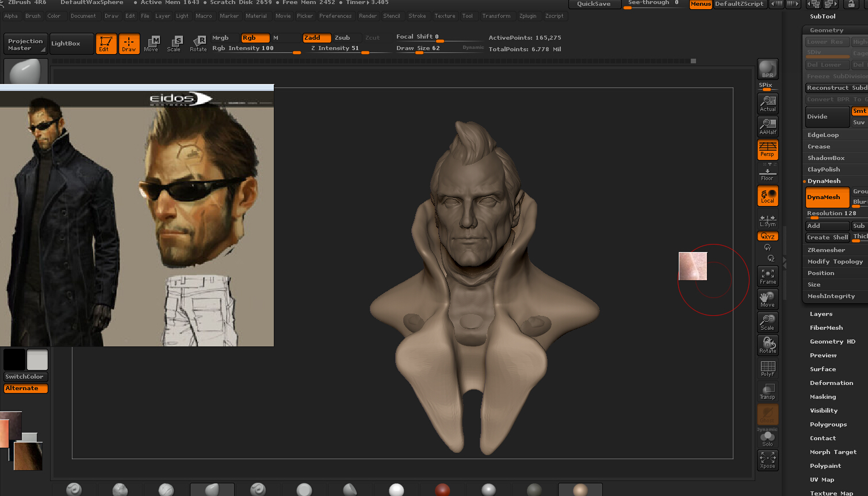Toggle XYZ rotation mode
This screenshot has height=496, width=868.
pos(767,236)
